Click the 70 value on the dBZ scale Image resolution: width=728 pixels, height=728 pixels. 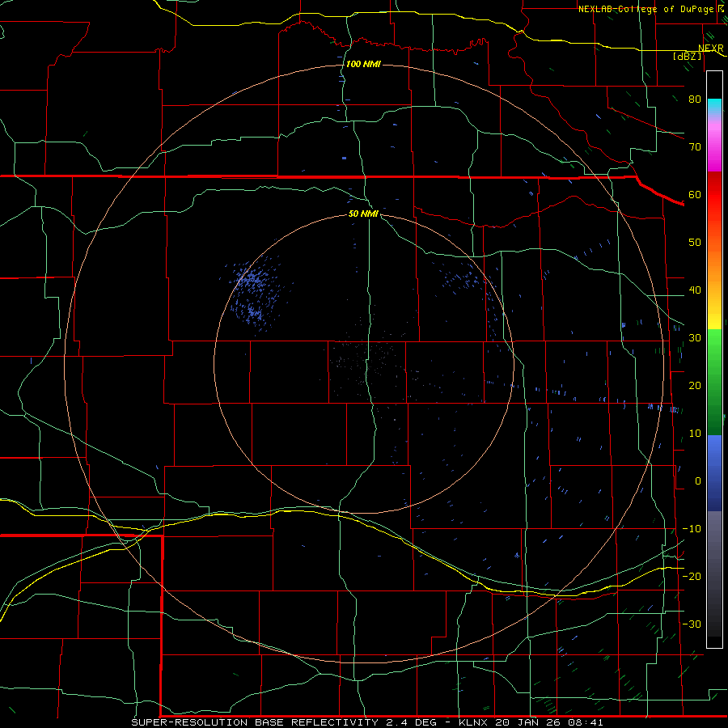(x=695, y=146)
